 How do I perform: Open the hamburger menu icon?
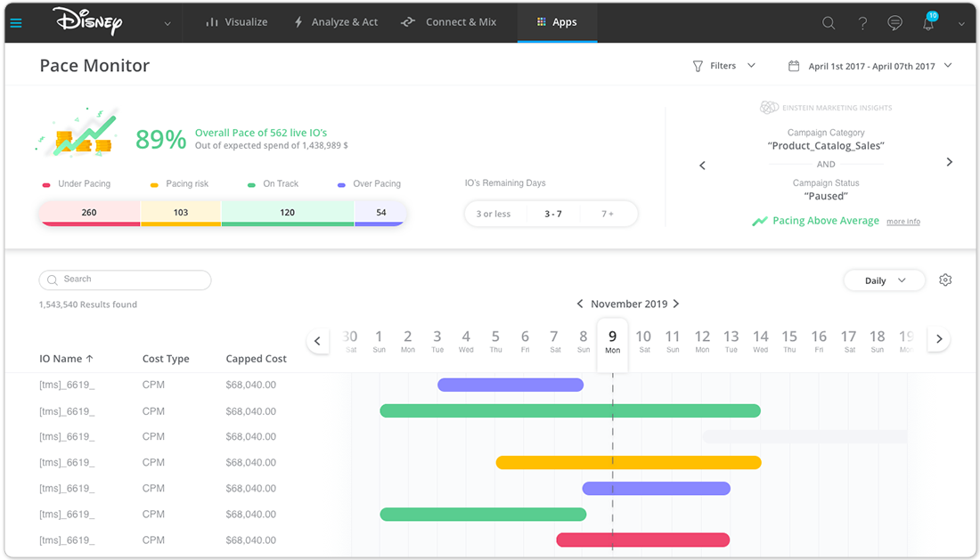click(x=15, y=23)
